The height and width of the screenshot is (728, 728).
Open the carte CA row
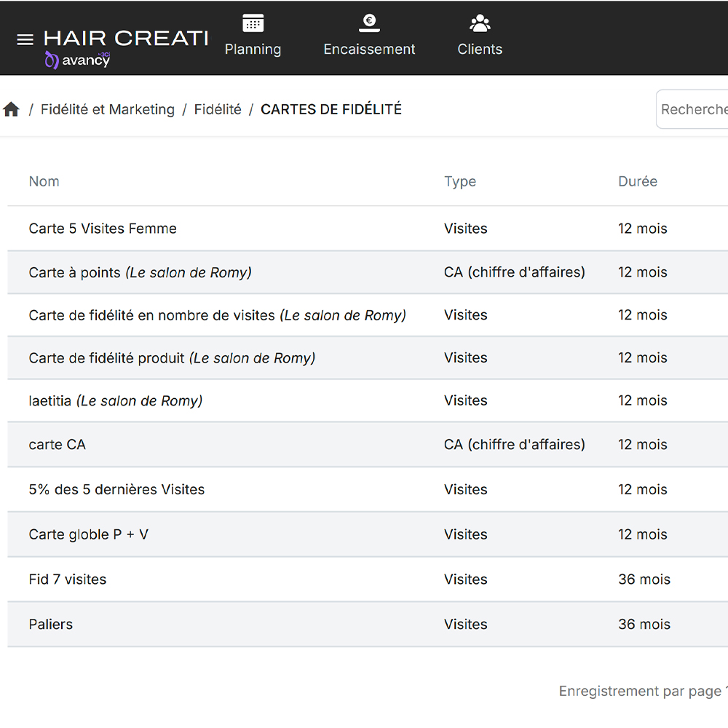click(58, 445)
